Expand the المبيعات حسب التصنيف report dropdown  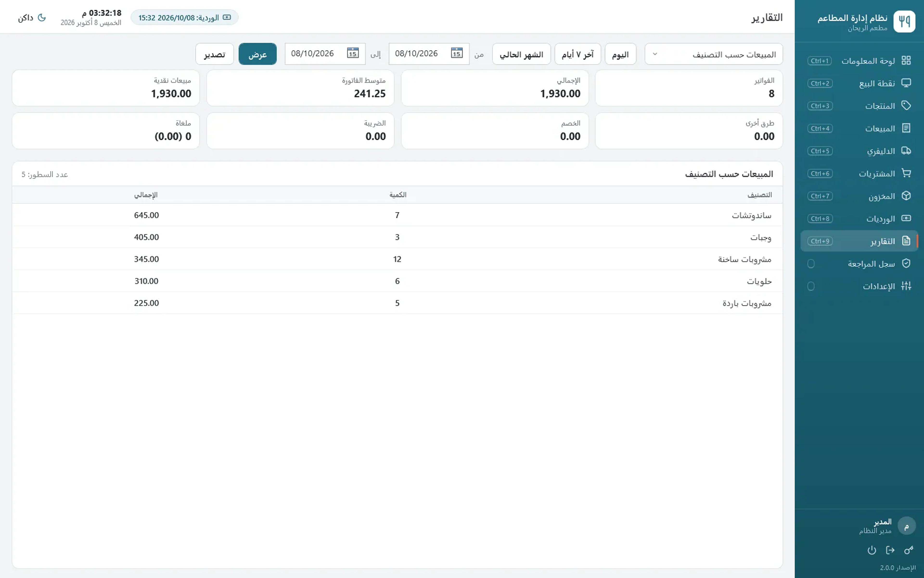714,54
